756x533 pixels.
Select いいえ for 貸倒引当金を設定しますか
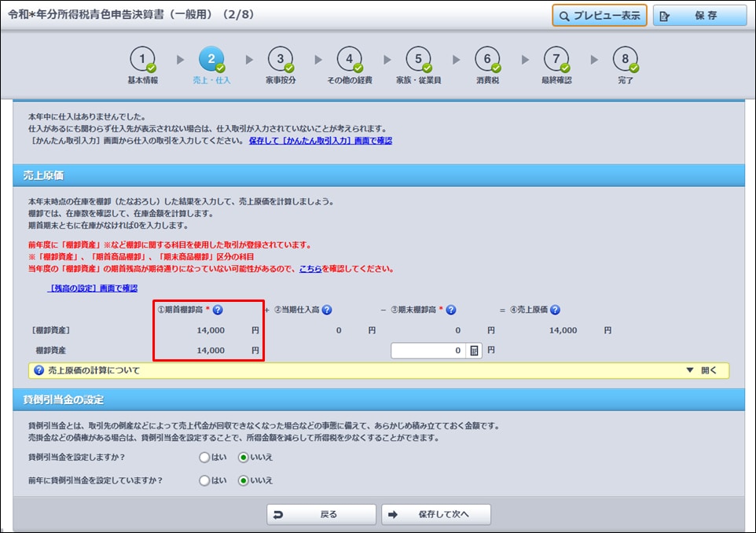coord(244,457)
